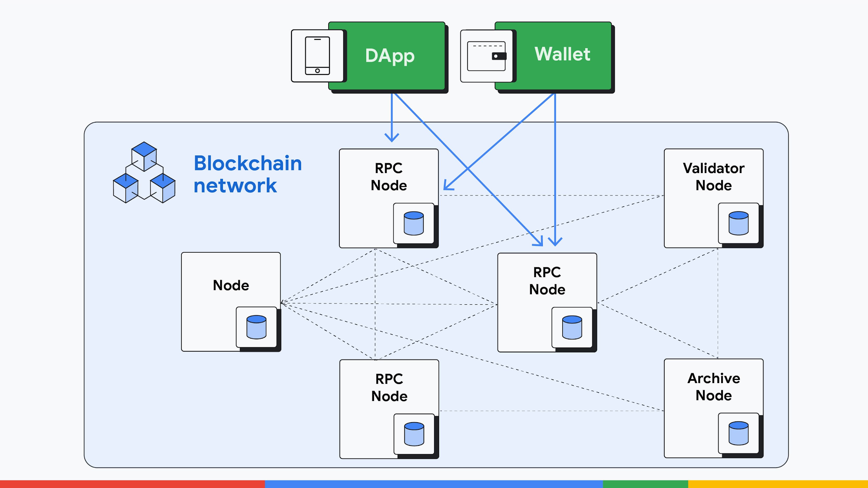The image size is (868, 488).
Task: Click the database cylinder in plain Node
Action: click(x=256, y=326)
